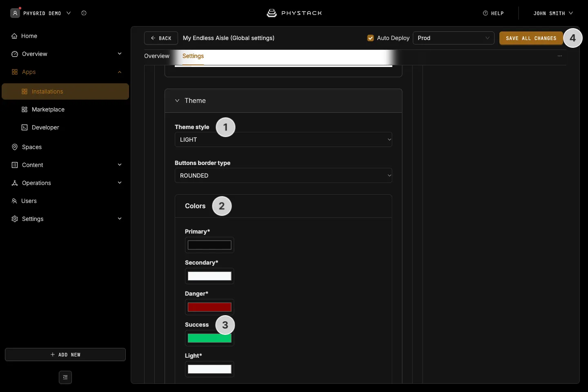Click the Colors section heading
This screenshot has height=392, width=588.
tap(195, 206)
